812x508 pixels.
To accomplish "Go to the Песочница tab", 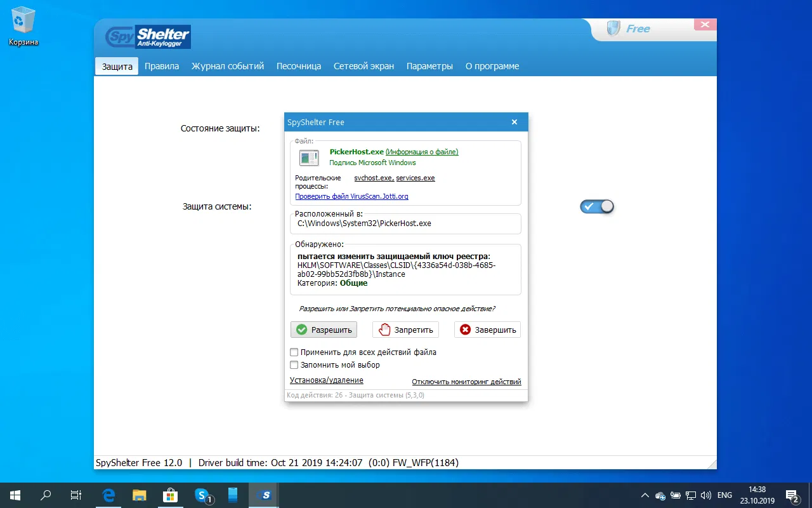I will click(x=299, y=66).
